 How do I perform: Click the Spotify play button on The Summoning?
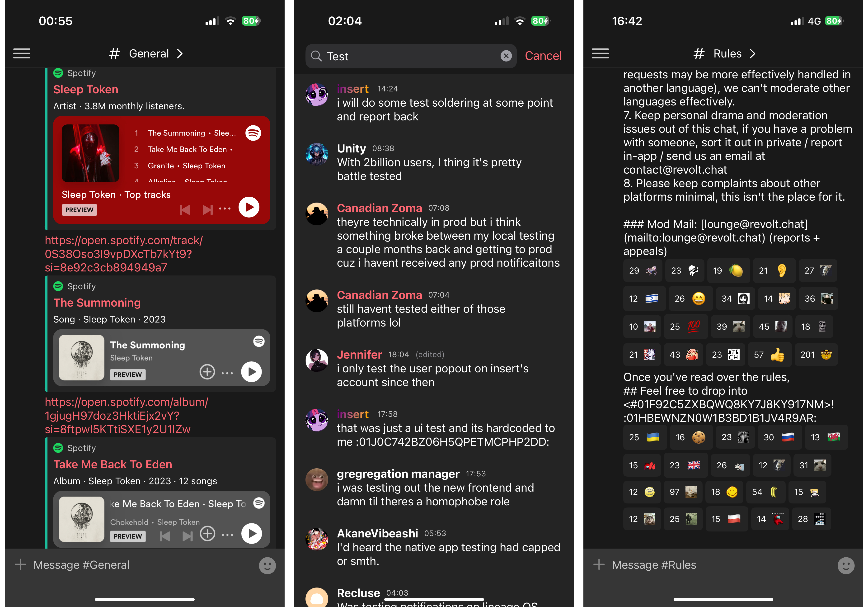coord(253,371)
